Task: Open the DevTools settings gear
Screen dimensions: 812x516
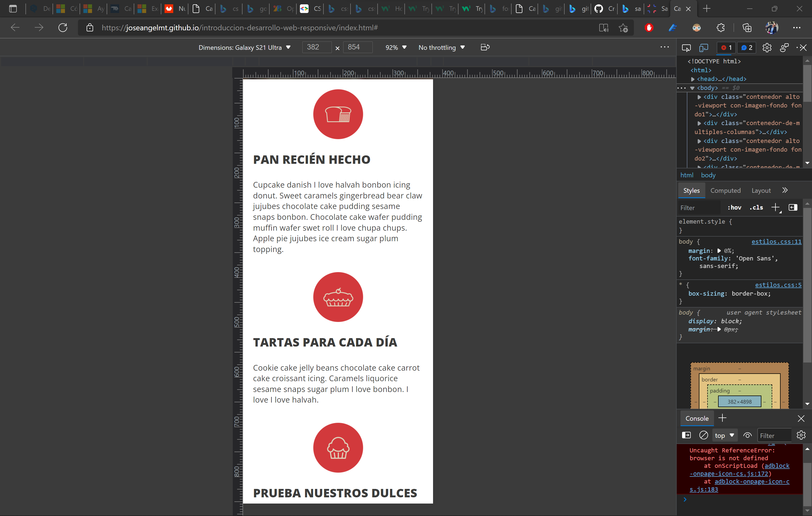Action: coord(767,48)
